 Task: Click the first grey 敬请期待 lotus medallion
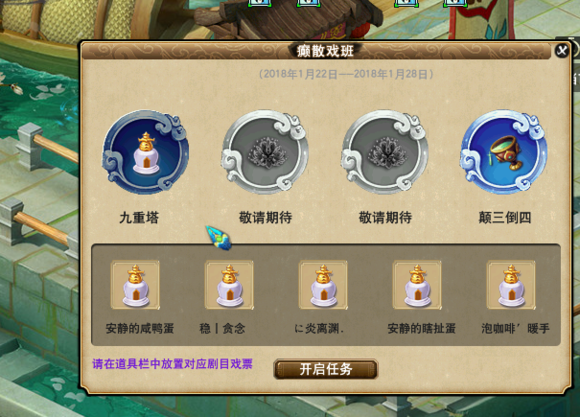click(x=265, y=152)
